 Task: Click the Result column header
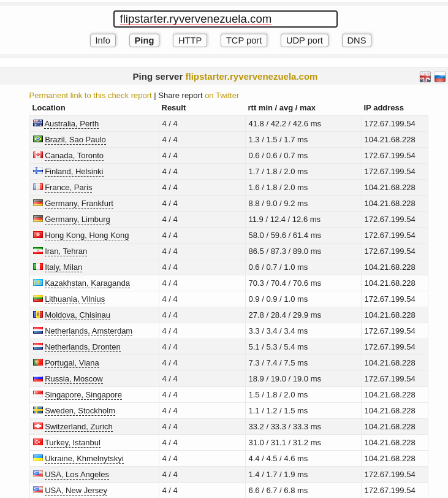click(x=173, y=108)
